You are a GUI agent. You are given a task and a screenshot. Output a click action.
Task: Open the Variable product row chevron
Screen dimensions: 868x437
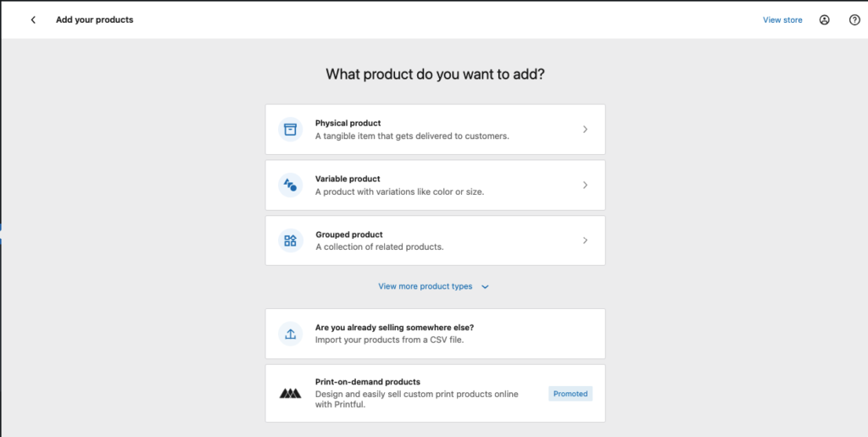585,185
